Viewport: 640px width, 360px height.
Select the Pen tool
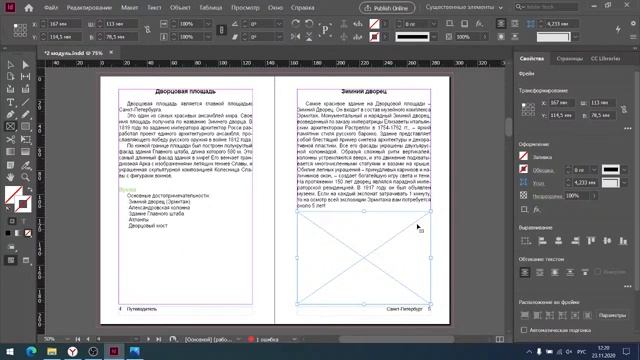pos(11,115)
